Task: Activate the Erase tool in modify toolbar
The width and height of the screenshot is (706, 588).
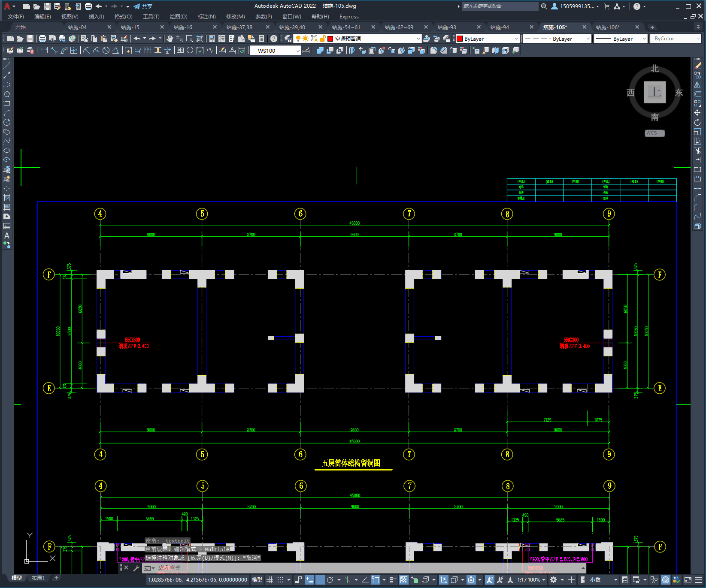Action: click(x=697, y=66)
